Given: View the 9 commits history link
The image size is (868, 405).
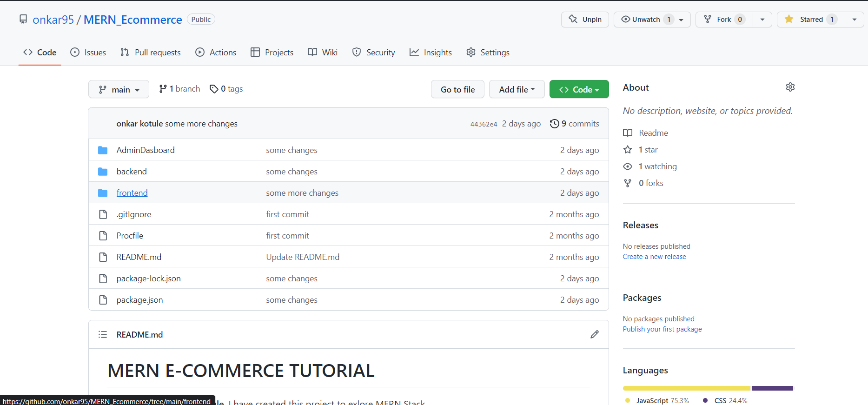Looking at the screenshot, I should point(575,124).
